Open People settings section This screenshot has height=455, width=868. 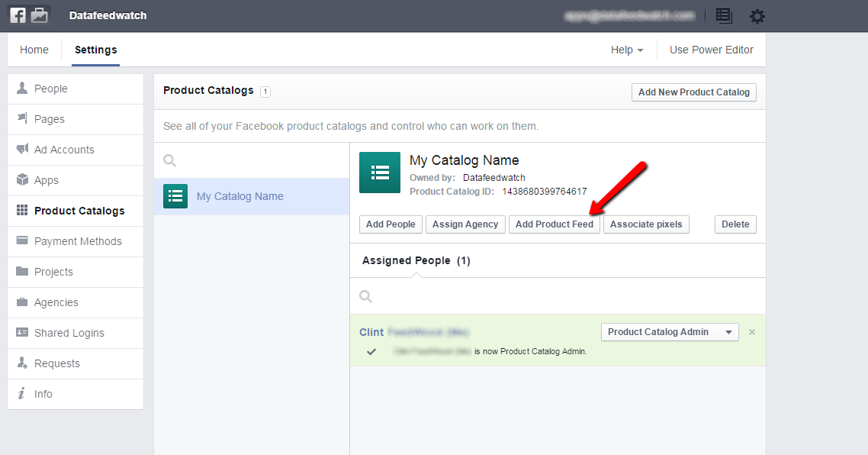pos(76,89)
